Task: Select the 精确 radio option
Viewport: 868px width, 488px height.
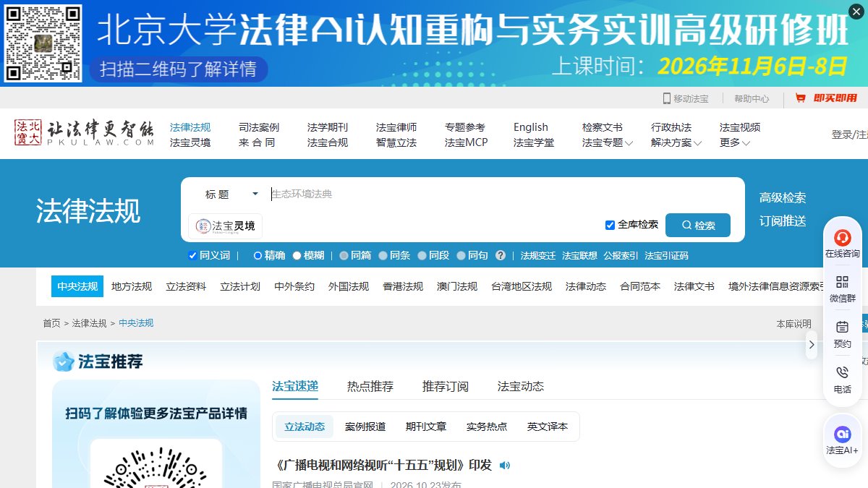Action: click(x=258, y=255)
